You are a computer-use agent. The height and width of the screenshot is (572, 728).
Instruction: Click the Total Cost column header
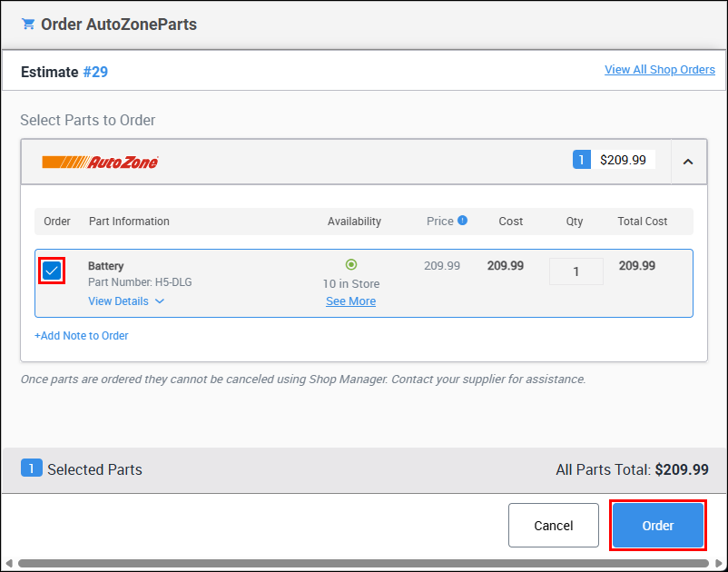[x=642, y=222]
